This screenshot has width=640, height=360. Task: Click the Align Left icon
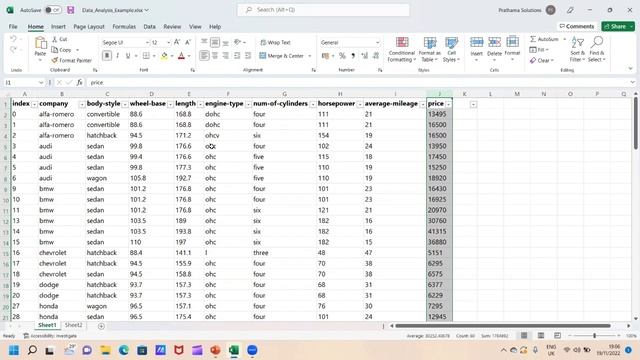[x=204, y=56]
